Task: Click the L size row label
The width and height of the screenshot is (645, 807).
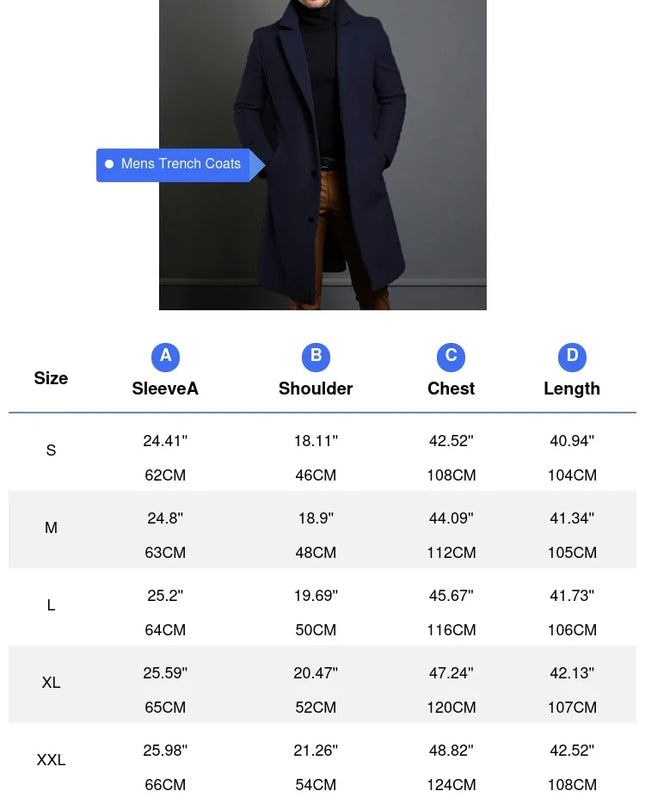Action: [51, 606]
